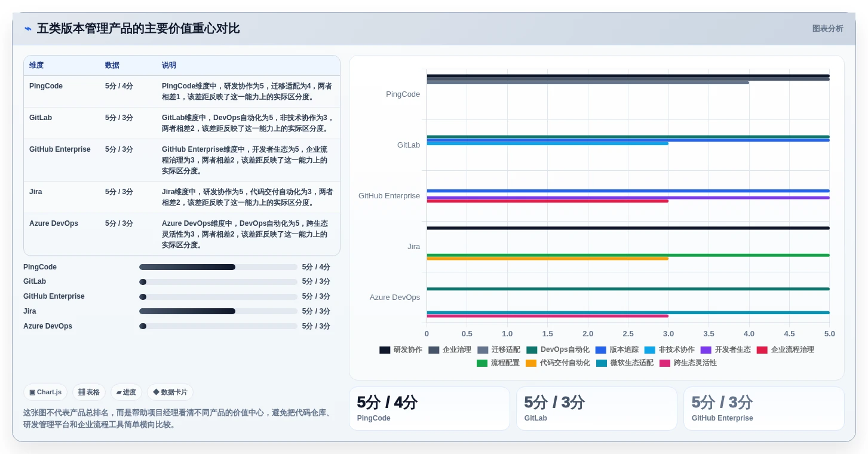Click the PingCode progress bar

(x=218, y=268)
